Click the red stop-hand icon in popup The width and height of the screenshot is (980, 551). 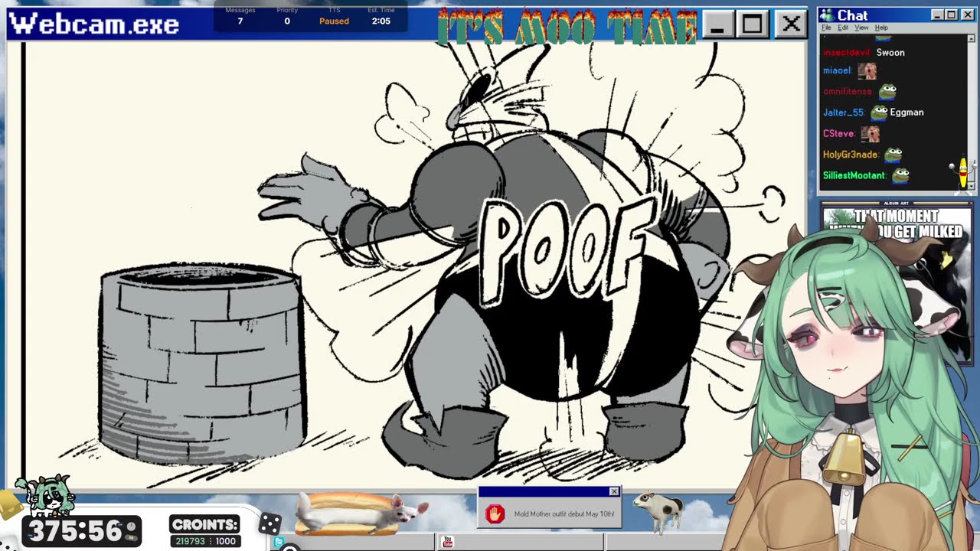click(495, 514)
